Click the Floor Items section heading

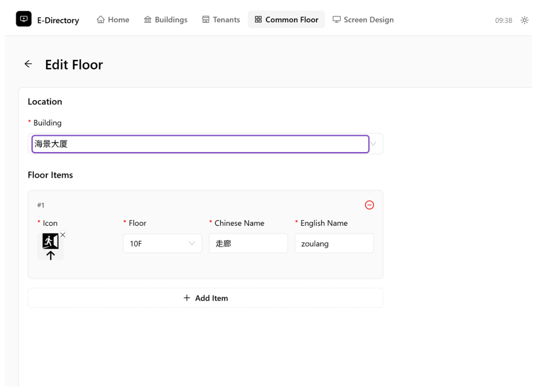pyautogui.click(x=51, y=175)
